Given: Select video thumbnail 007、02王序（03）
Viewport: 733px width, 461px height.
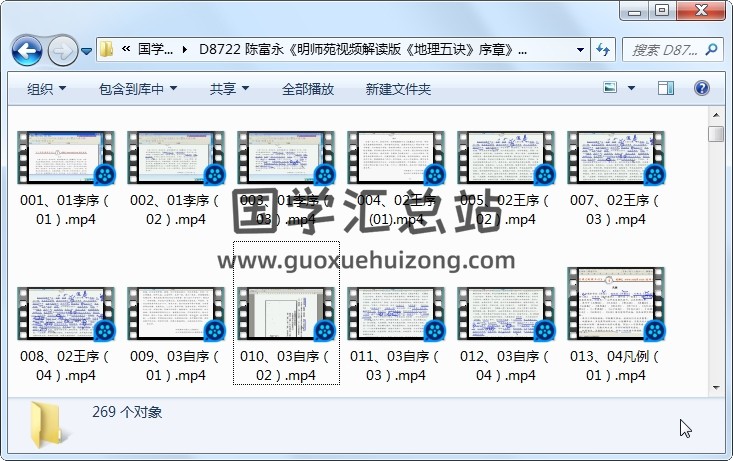Looking at the screenshot, I should click(616, 158).
